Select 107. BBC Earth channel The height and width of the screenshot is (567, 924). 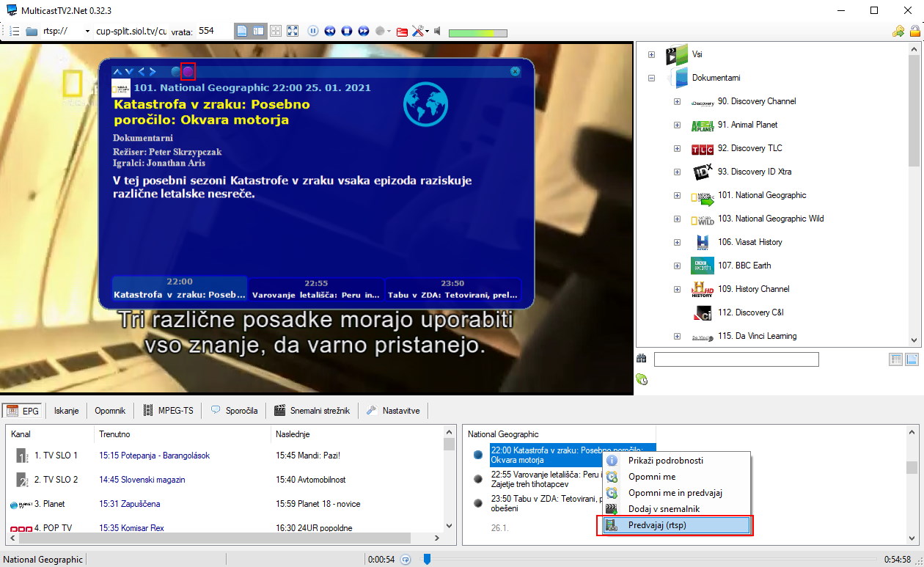pyautogui.click(x=744, y=266)
